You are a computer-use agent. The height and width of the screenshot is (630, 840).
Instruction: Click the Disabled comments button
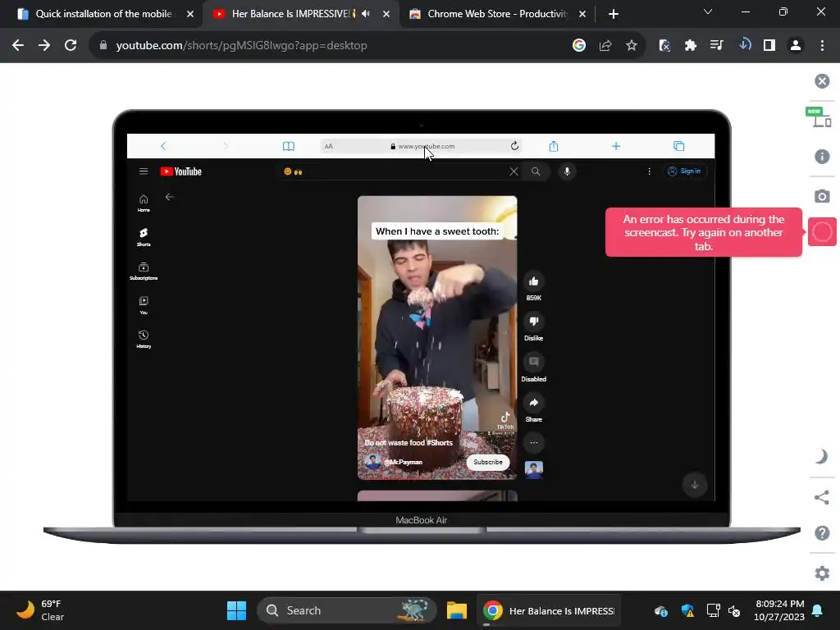click(533, 362)
